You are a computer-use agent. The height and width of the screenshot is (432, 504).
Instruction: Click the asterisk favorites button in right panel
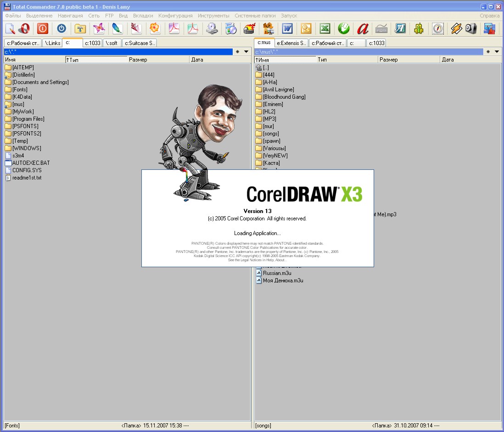click(x=488, y=52)
